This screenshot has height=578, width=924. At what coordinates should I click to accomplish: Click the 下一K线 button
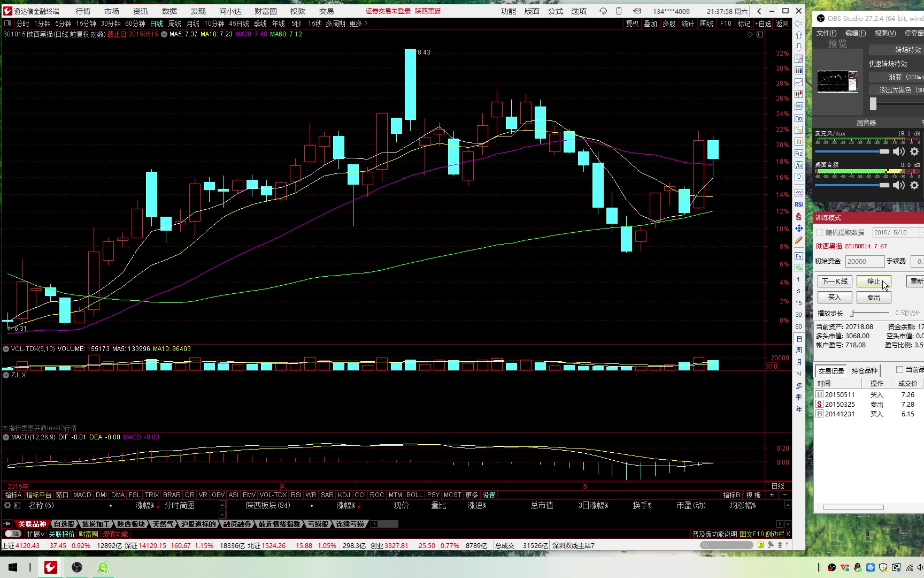(x=834, y=282)
